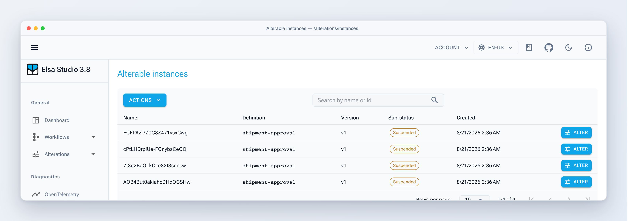Image resolution: width=644 pixels, height=221 pixels.
Task: Switch to dark mode via moon icon
Action: (x=568, y=47)
